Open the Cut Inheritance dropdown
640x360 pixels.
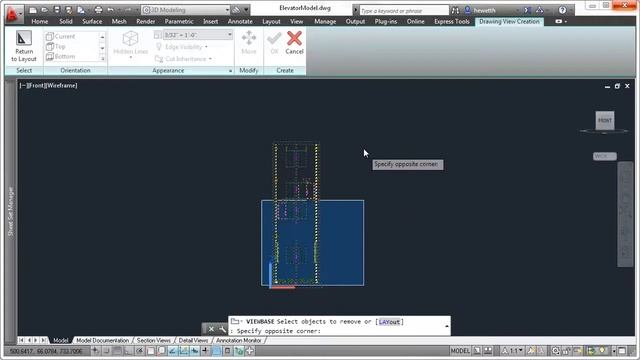pos(184,59)
